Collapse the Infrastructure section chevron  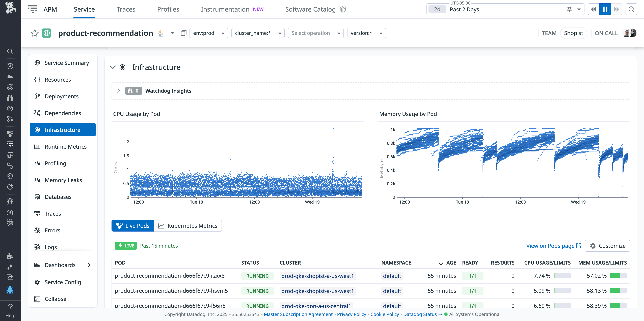click(113, 67)
